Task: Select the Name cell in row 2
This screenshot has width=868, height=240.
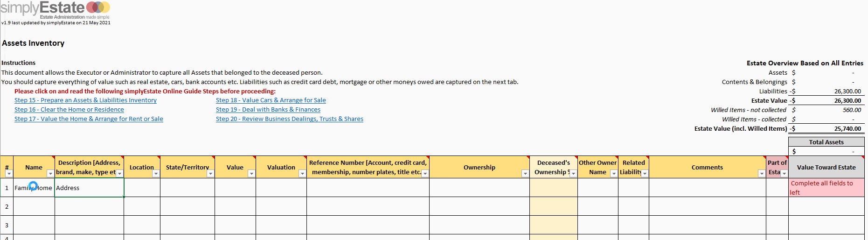Action: click(34, 206)
